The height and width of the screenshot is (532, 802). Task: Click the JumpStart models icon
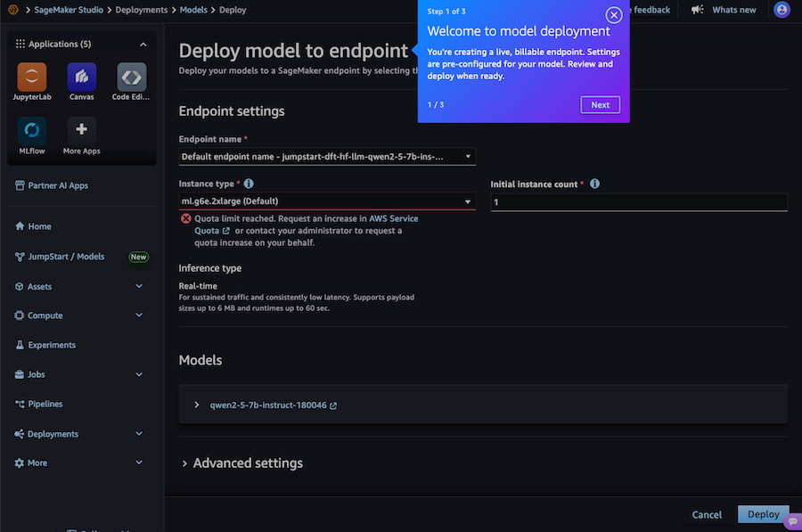tap(20, 257)
